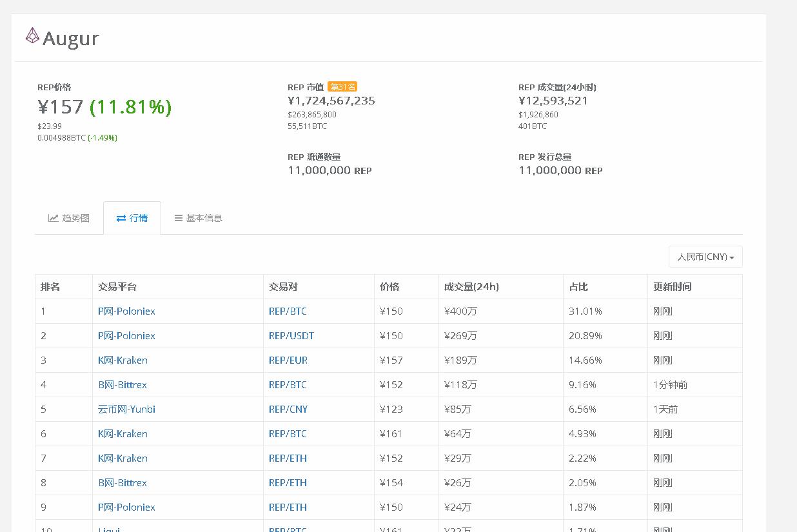Open K网-Kraken link in row 3
Viewport: 797px width, 532px height.
pos(123,360)
